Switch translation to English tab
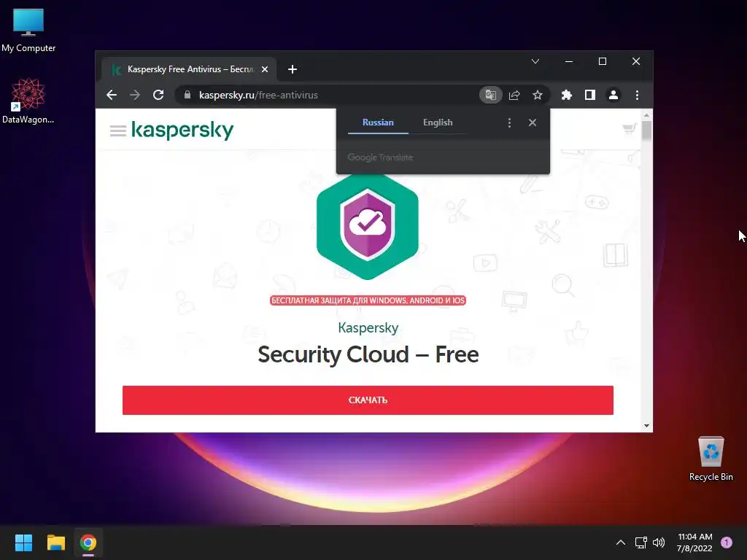The image size is (747, 560). 438,122
